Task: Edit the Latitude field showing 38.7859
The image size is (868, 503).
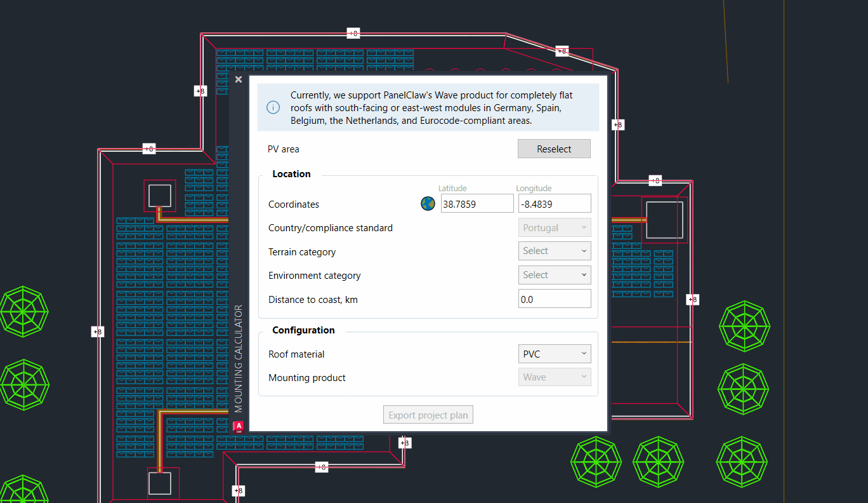Action: [x=477, y=204]
